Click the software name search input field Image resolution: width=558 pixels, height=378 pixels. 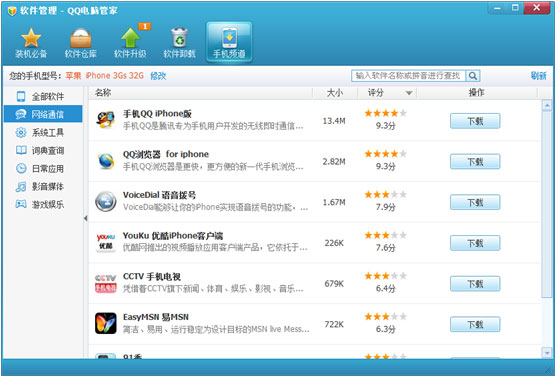(x=408, y=76)
